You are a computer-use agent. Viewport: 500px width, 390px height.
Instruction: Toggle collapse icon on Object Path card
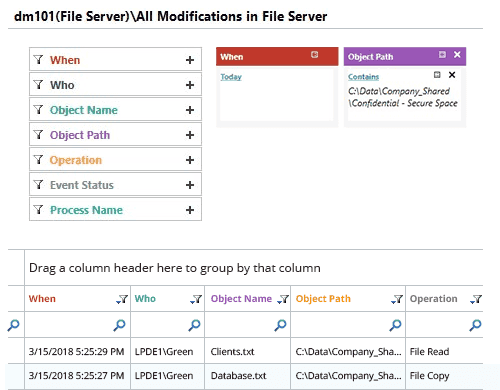pos(442,55)
